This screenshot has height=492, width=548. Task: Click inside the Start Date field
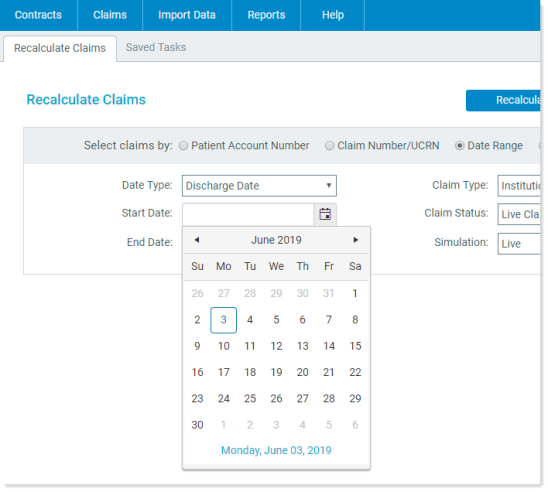pyautogui.click(x=248, y=214)
